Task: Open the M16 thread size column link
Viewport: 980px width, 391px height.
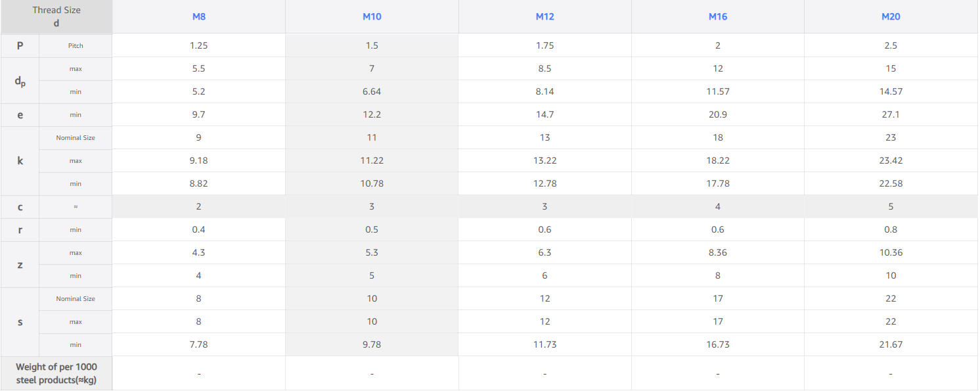Action: coord(718,16)
